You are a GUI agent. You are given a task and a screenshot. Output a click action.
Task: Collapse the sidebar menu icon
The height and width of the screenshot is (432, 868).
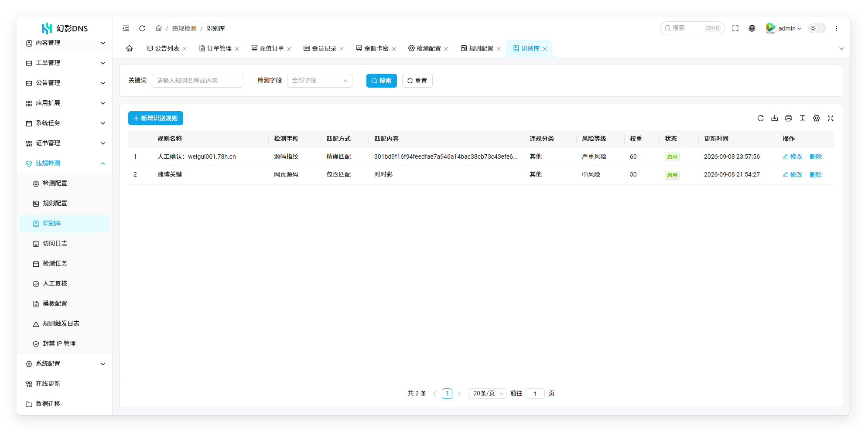[x=126, y=28]
